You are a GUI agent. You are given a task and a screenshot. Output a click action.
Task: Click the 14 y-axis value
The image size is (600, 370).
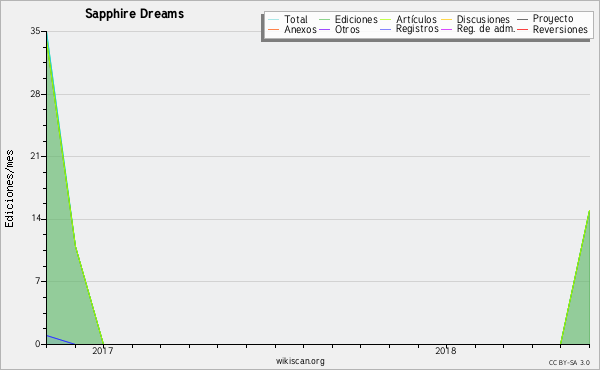[35, 218]
